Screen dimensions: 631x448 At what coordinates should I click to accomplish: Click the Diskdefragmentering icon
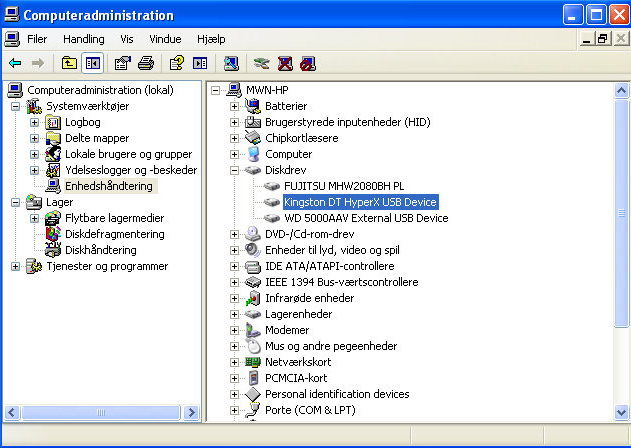tap(53, 234)
